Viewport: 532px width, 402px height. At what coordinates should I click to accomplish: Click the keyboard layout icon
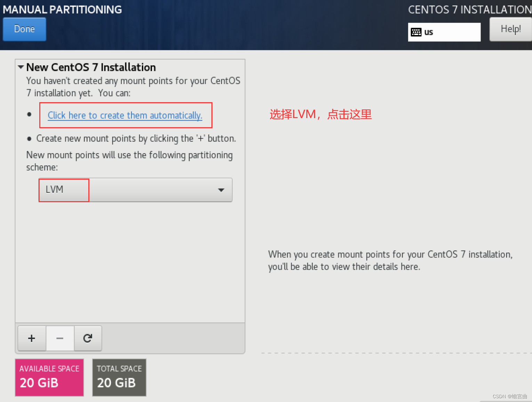point(416,32)
